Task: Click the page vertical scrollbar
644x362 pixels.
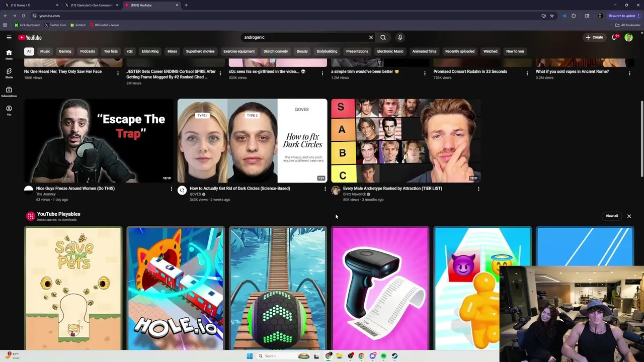Action: click(641, 138)
